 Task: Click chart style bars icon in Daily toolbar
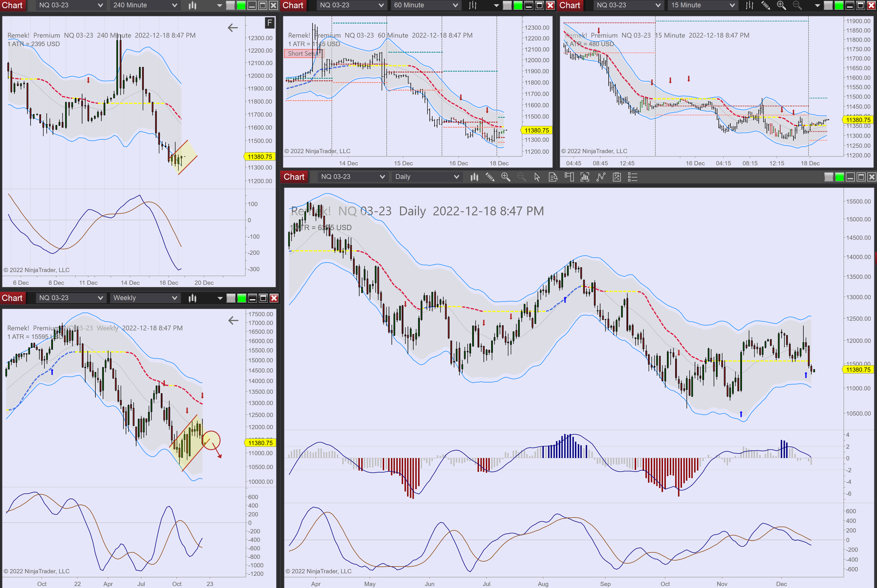pyautogui.click(x=474, y=176)
